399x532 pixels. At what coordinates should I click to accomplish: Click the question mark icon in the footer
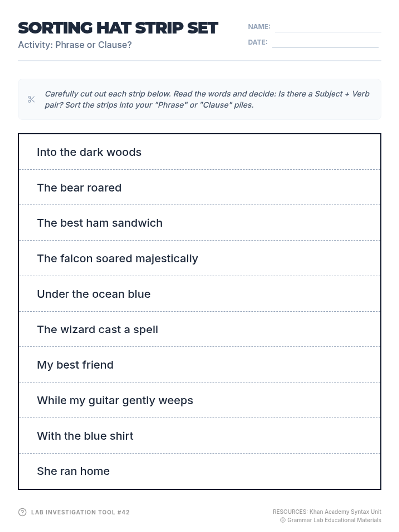[22, 512]
